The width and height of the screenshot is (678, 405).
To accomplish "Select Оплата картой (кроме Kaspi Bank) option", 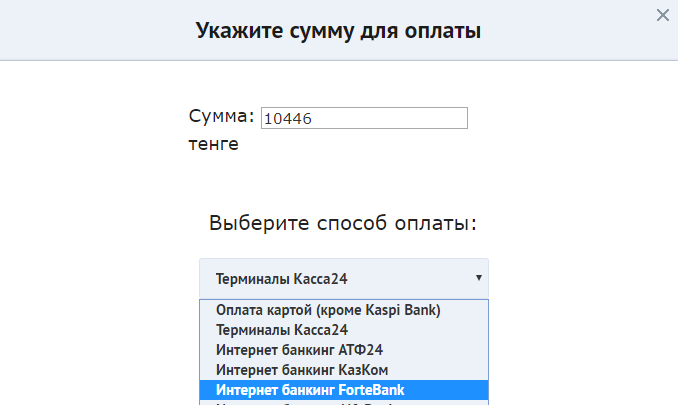I will (x=344, y=310).
